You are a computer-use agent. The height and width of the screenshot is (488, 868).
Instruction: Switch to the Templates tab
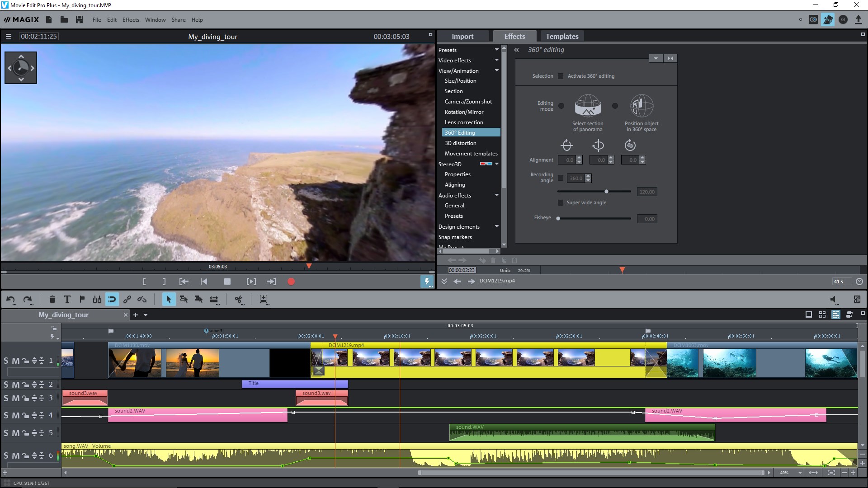tap(562, 36)
